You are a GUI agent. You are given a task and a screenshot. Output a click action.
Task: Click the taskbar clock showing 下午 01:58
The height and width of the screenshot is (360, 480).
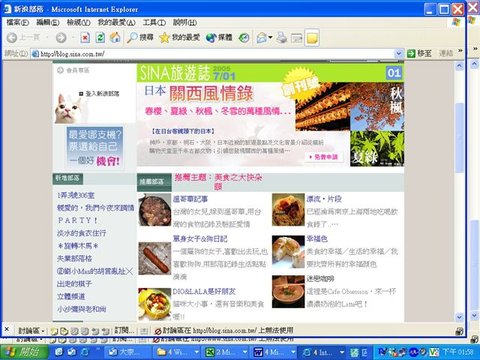coord(458,352)
